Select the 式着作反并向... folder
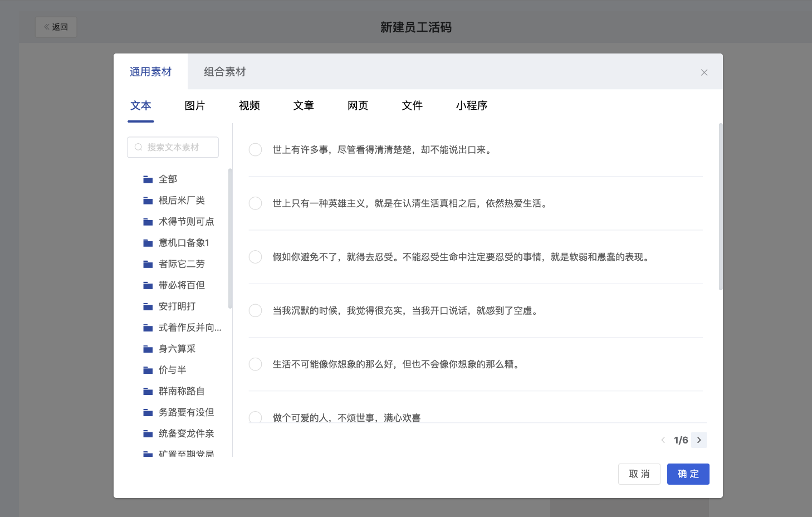 coord(190,328)
